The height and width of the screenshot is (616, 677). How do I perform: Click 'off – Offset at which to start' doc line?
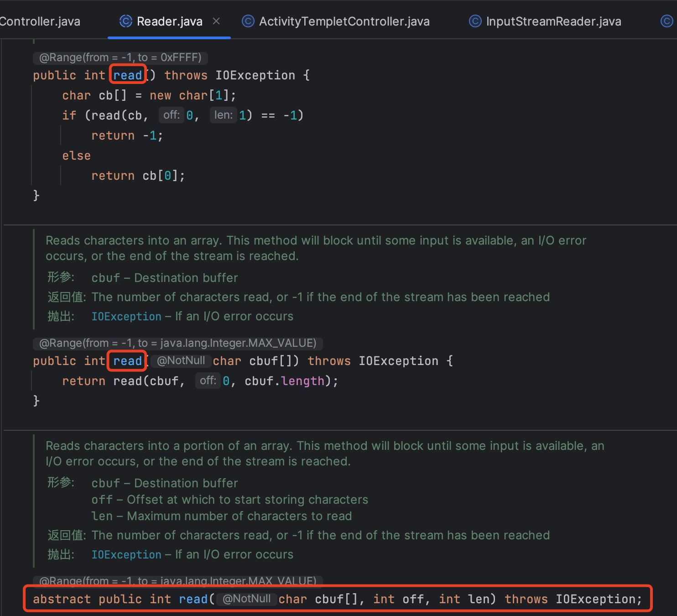pos(230,500)
